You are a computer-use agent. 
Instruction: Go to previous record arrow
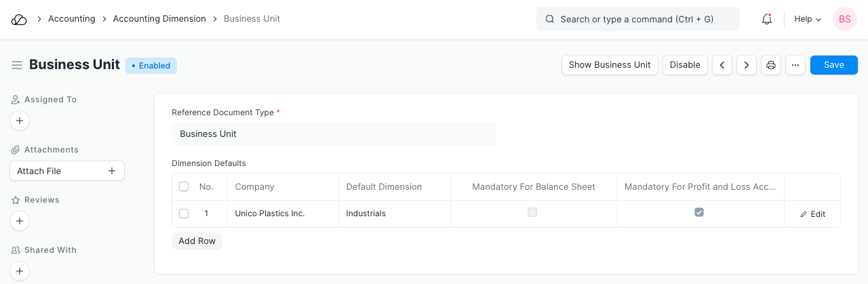(722, 65)
